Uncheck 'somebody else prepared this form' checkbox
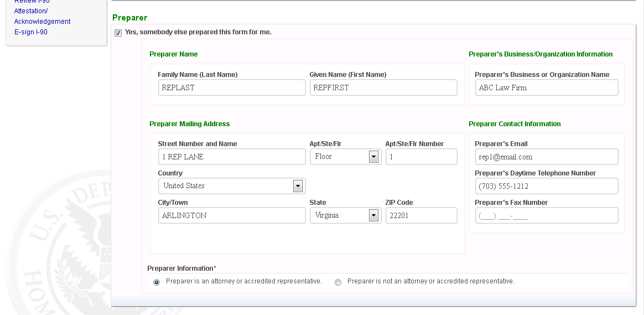 coord(118,33)
